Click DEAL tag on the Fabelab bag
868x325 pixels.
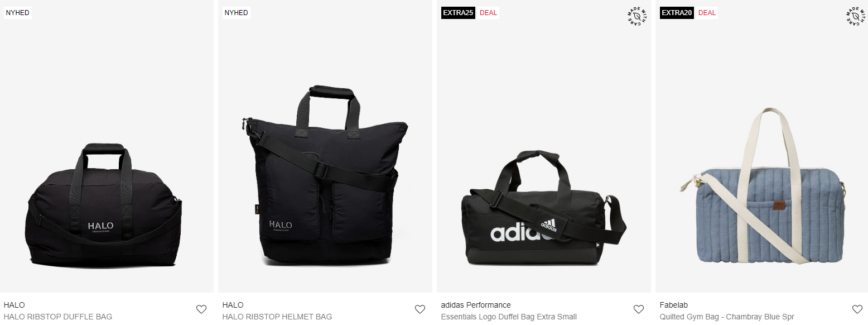coord(707,13)
